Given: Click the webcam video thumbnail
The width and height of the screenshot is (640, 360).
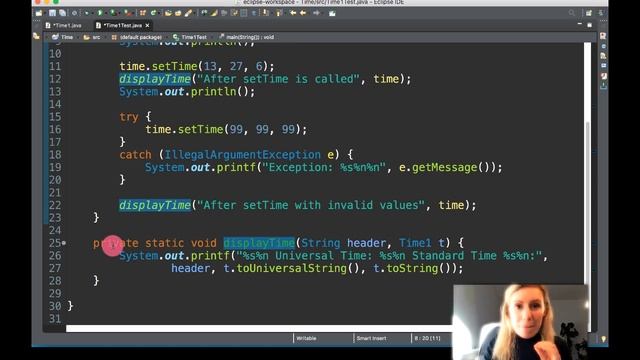Looking at the screenshot, I should (x=520, y=322).
